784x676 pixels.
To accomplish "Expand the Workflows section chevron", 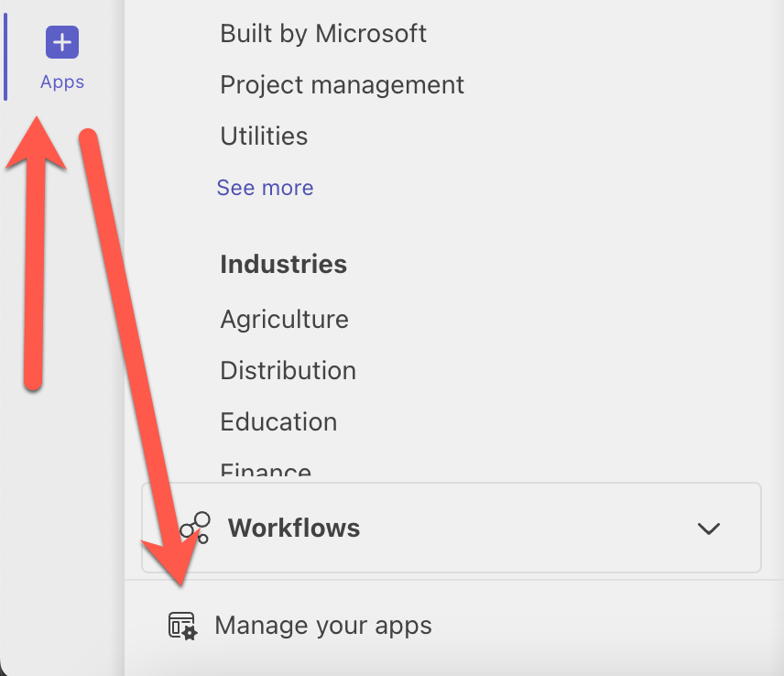I will coord(709,529).
